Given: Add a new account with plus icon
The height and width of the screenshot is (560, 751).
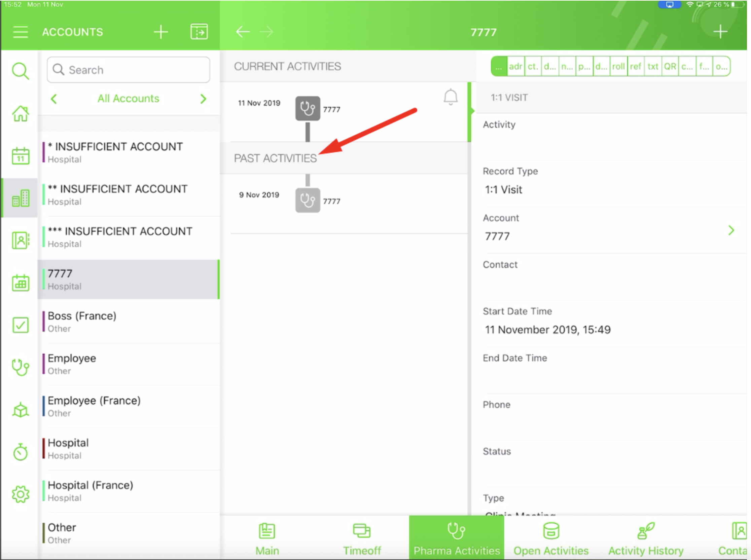Looking at the screenshot, I should point(160,32).
